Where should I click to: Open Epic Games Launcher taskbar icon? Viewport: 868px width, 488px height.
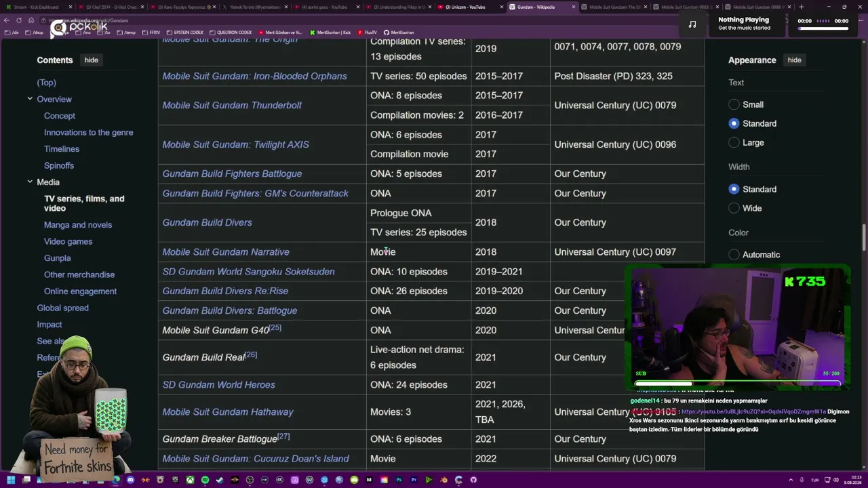tap(176, 480)
